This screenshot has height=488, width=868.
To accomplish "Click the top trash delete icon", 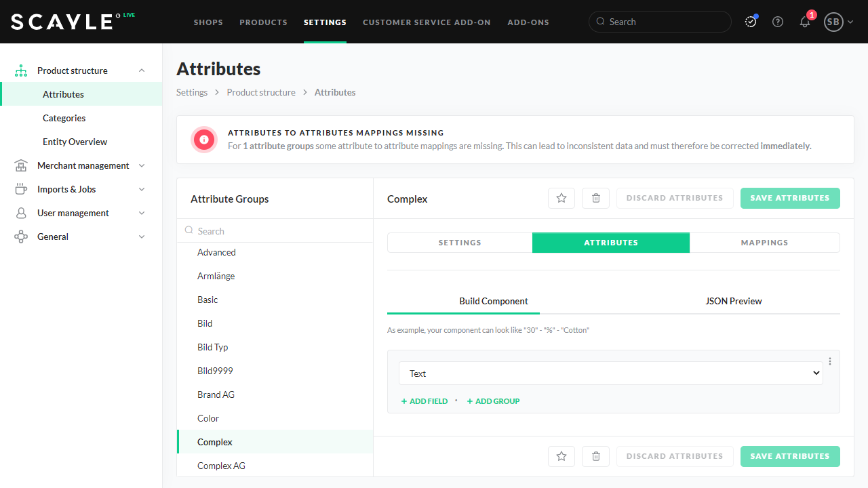I will pyautogui.click(x=596, y=198).
